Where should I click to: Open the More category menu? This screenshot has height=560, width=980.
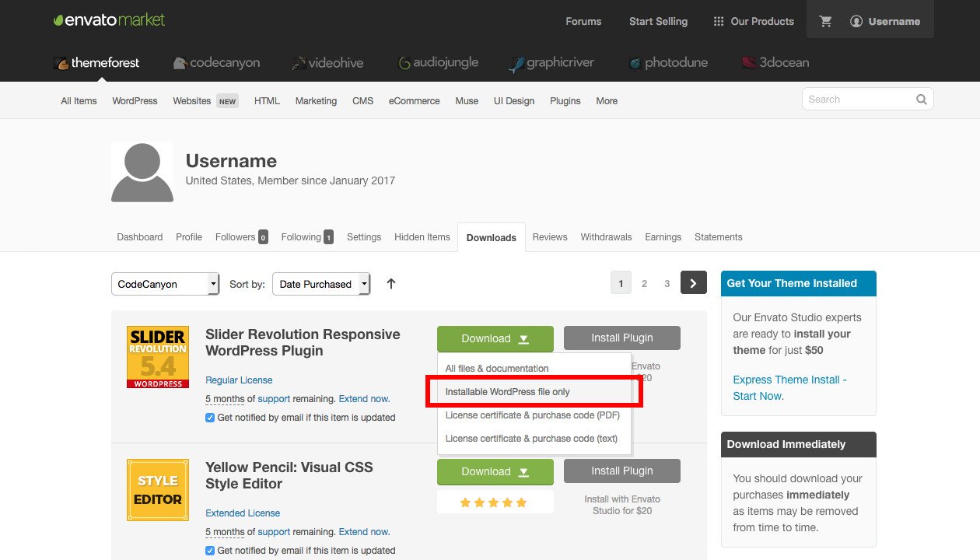tap(607, 101)
